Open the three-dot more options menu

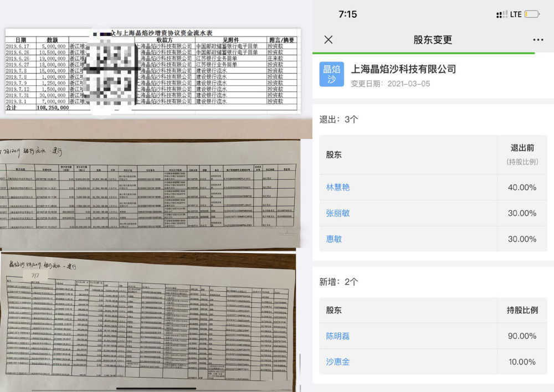pos(538,39)
